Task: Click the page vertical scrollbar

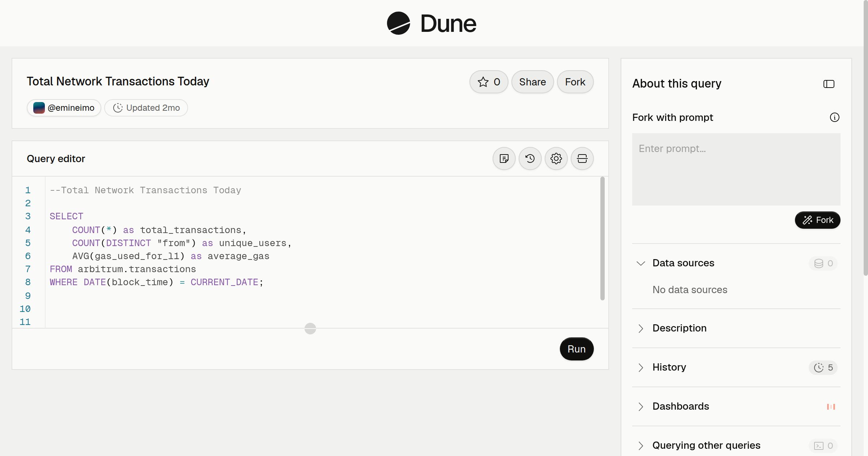Action: (x=865, y=138)
